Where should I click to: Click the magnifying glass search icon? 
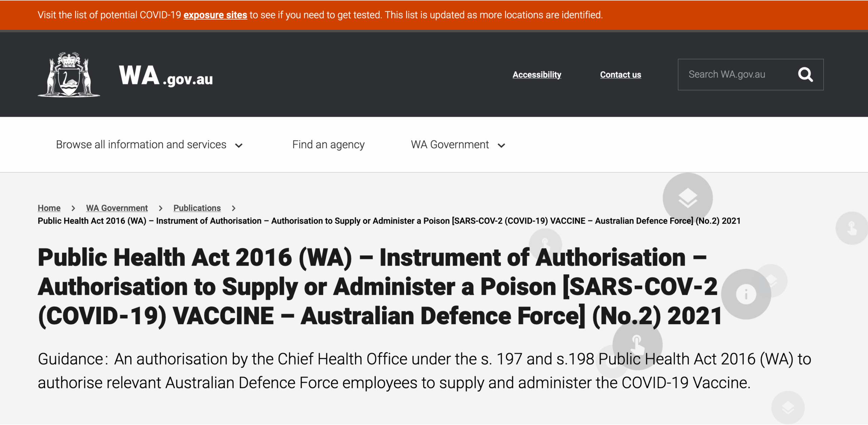click(x=805, y=75)
